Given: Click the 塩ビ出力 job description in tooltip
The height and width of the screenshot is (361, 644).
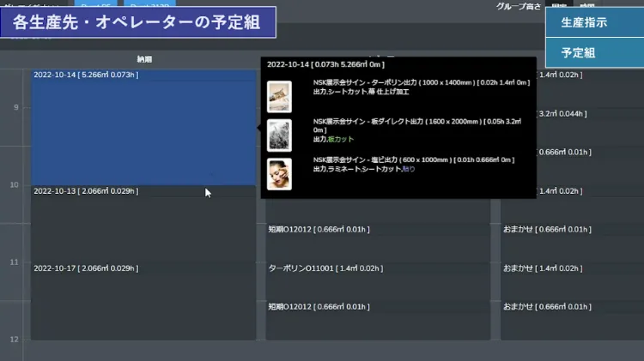Looking at the screenshot, I should (x=414, y=164).
